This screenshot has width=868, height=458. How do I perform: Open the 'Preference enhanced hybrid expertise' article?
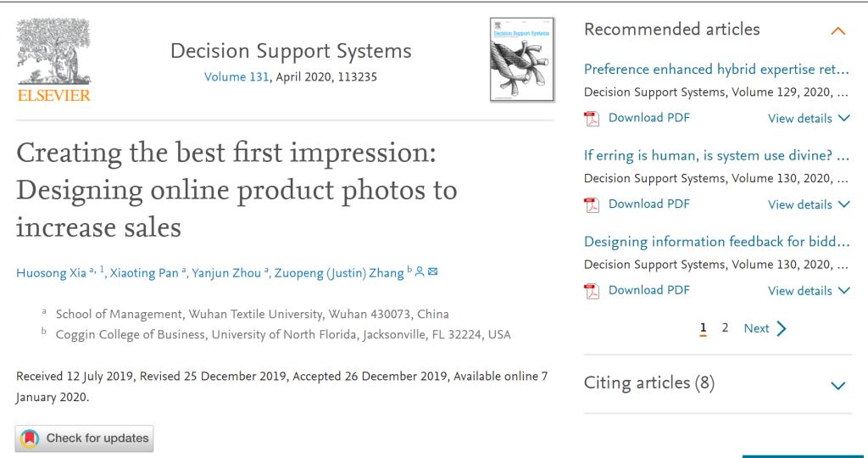716,70
